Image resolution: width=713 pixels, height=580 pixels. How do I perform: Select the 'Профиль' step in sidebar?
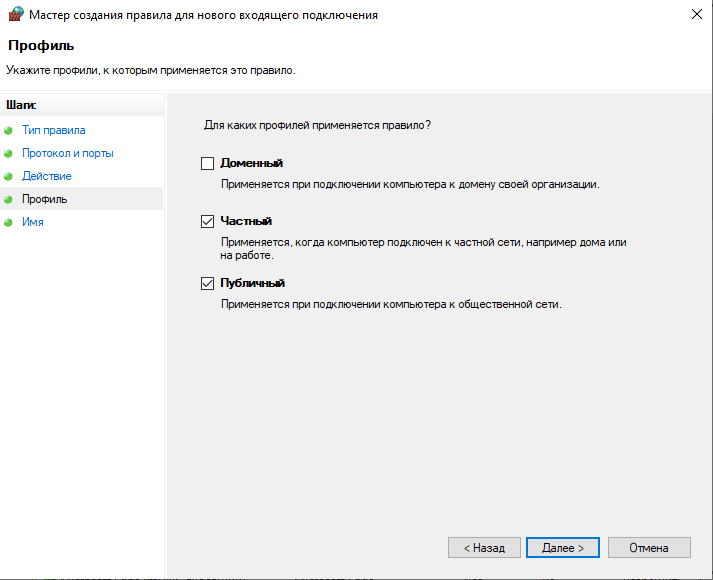coord(45,199)
